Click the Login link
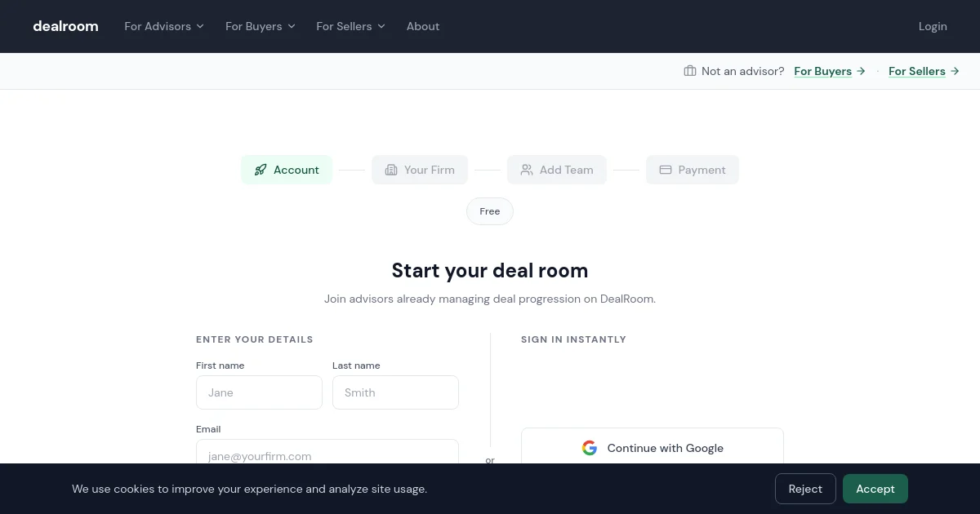Image resolution: width=980 pixels, height=514 pixels. [x=933, y=26]
